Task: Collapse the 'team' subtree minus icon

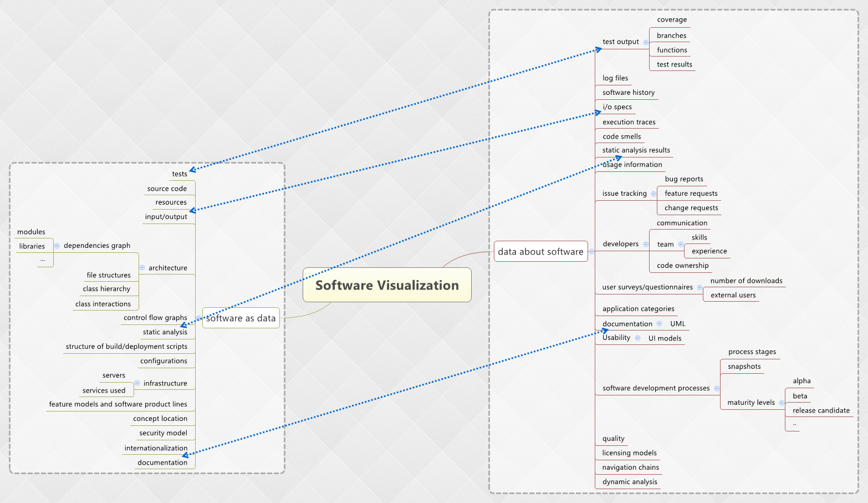Action: 681,244
